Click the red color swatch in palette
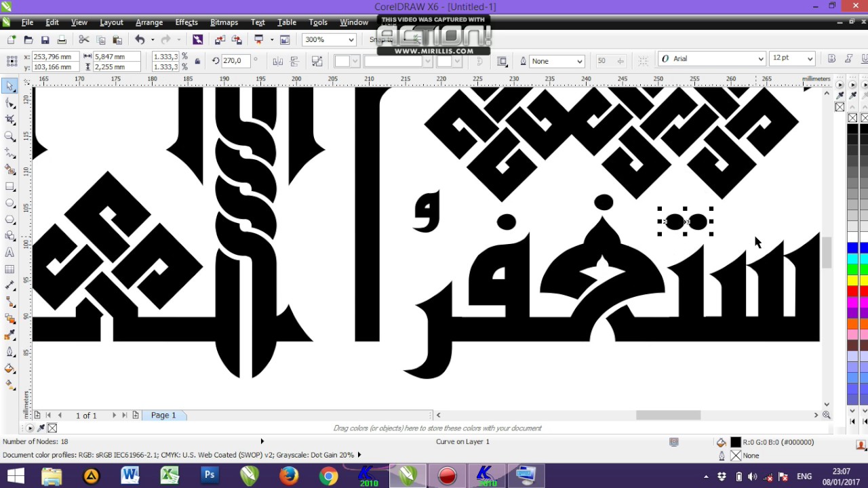Image resolution: width=868 pixels, height=488 pixels. point(852,292)
